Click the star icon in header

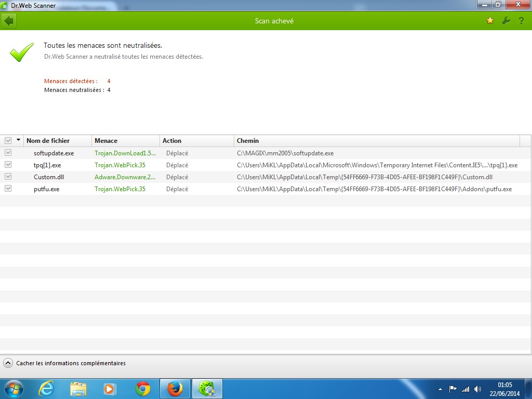[x=490, y=21]
